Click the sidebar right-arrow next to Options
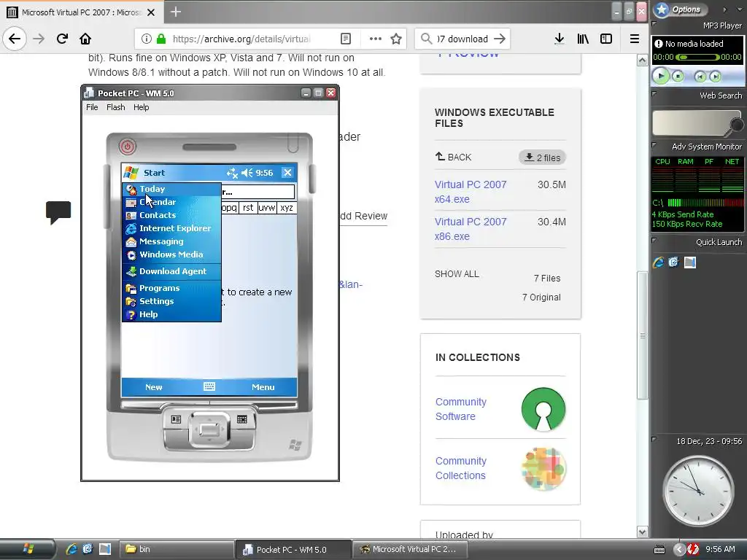 (x=724, y=9)
